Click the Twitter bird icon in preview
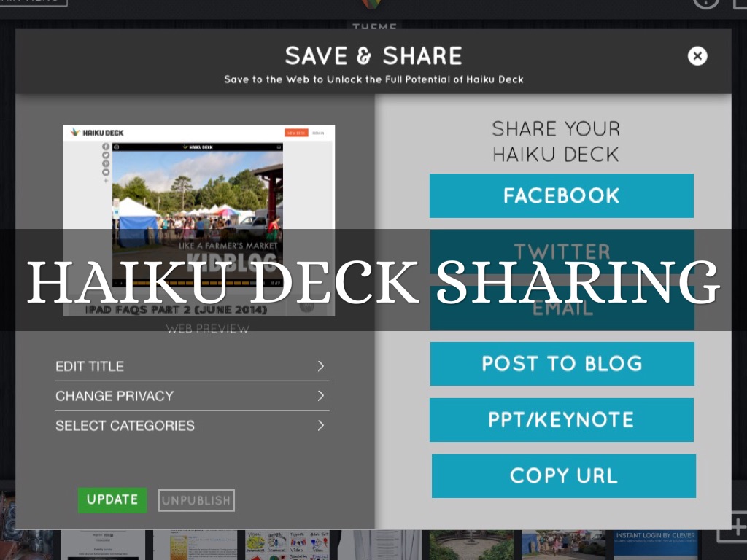This screenshot has width=747, height=560. tap(106, 155)
